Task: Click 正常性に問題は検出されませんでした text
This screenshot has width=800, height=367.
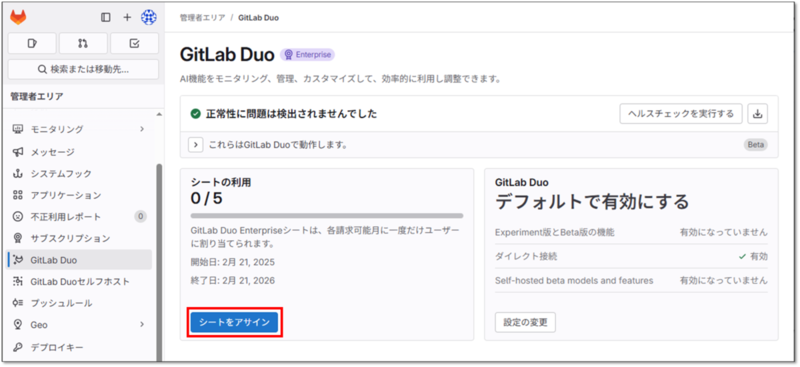Action: (291, 114)
